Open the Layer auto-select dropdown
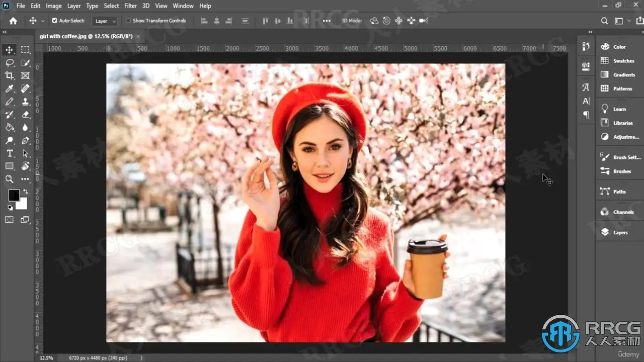This screenshot has height=362, width=644. tap(105, 21)
